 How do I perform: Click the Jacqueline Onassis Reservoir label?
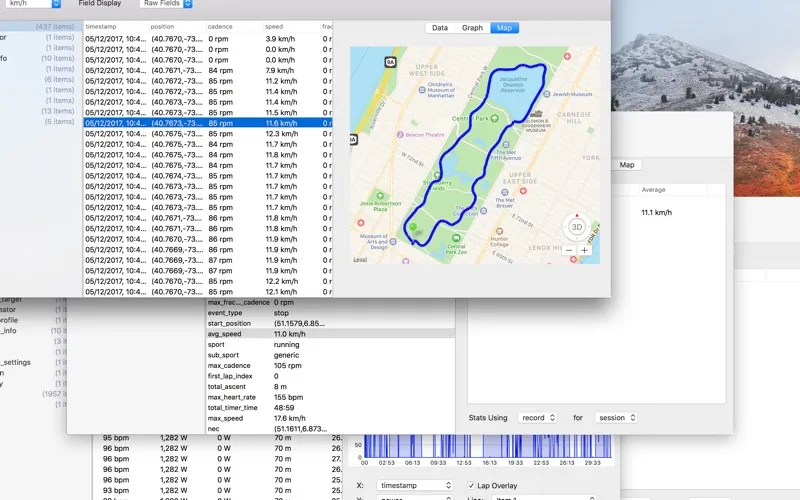pyautogui.click(x=513, y=85)
